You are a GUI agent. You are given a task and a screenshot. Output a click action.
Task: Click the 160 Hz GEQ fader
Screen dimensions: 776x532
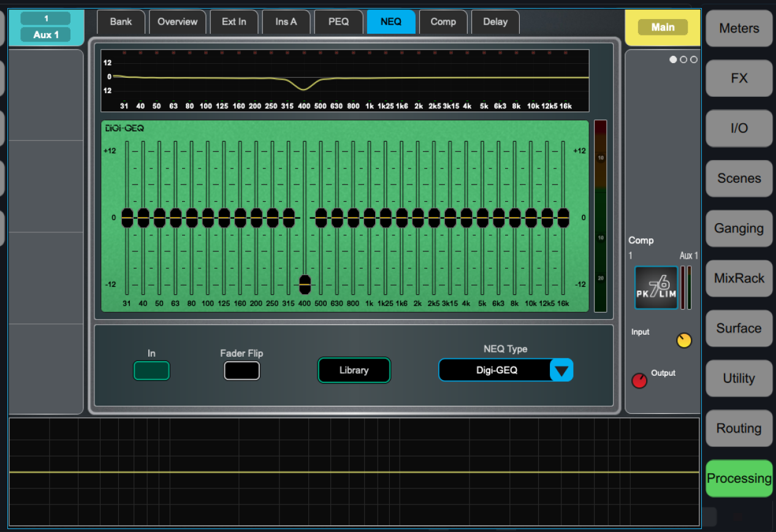(240, 218)
